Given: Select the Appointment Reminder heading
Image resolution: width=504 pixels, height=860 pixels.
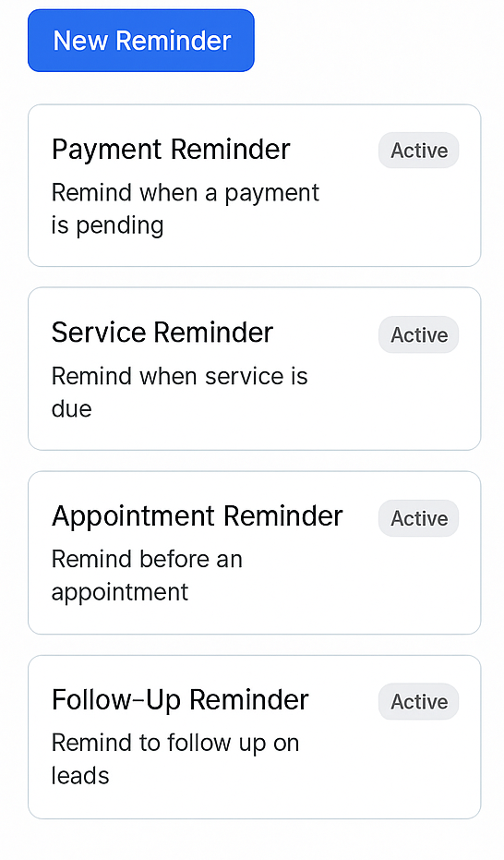Looking at the screenshot, I should tap(198, 516).
